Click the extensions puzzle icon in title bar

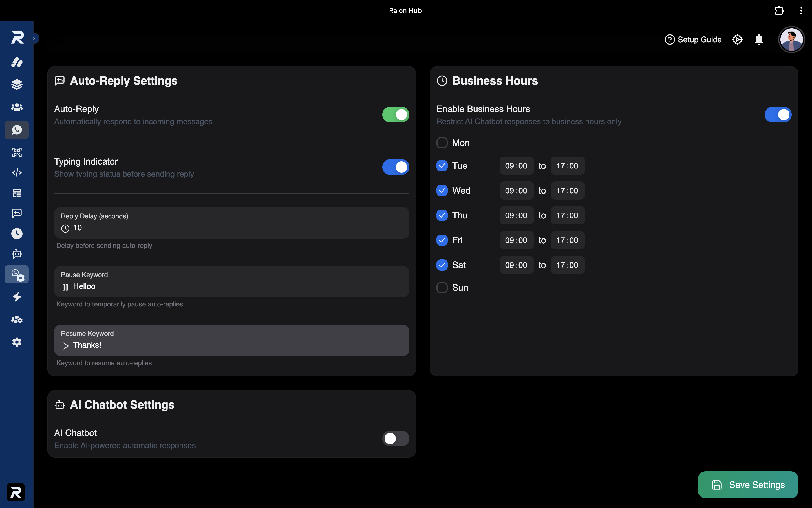click(x=779, y=11)
